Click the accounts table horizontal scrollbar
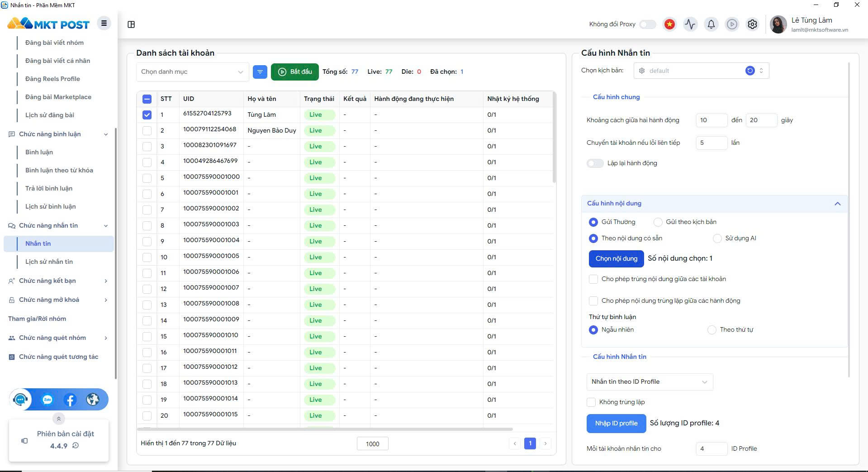Image resolution: width=868 pixels, height=472 pixels. [x=325, y=429]
